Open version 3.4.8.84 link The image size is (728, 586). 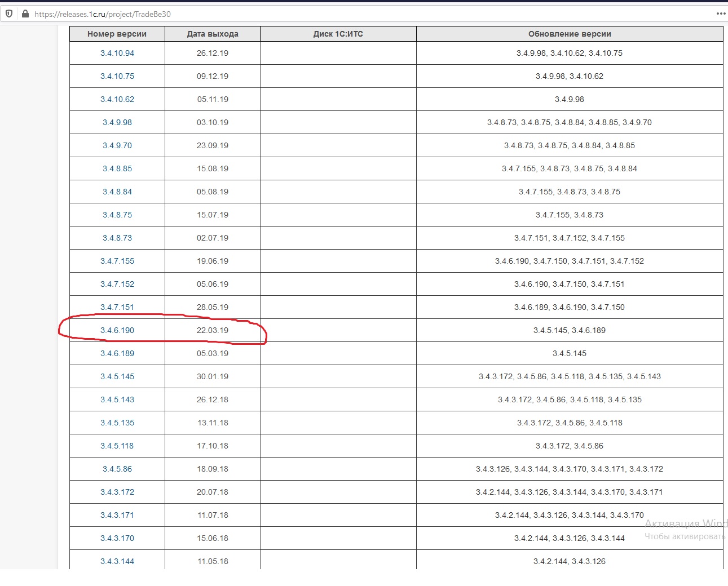pyautogui.click(x=117, y=192)
